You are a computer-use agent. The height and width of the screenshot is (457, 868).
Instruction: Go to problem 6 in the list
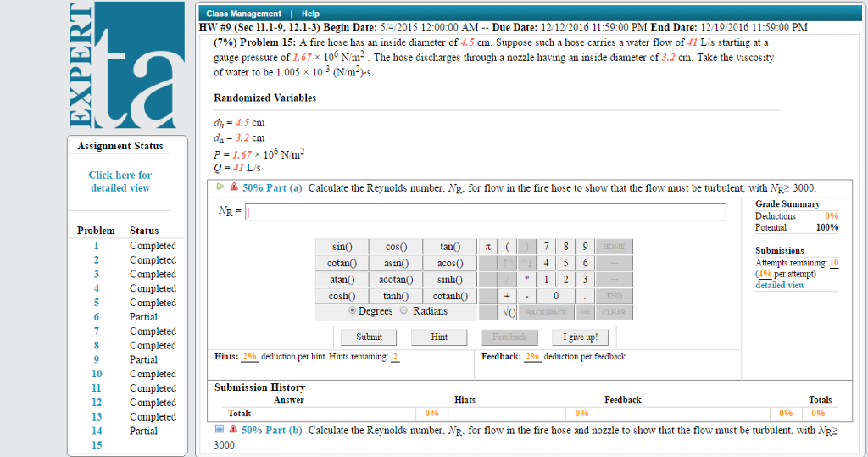[97, 317]
